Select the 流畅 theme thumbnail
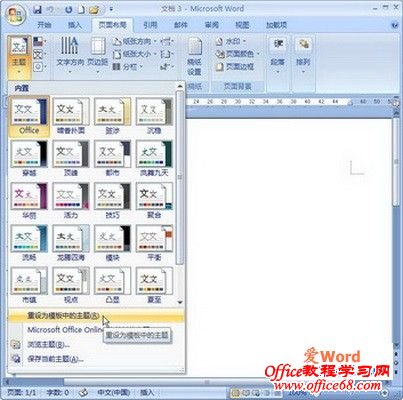This screenshot has height=400, width=403. 29,243
